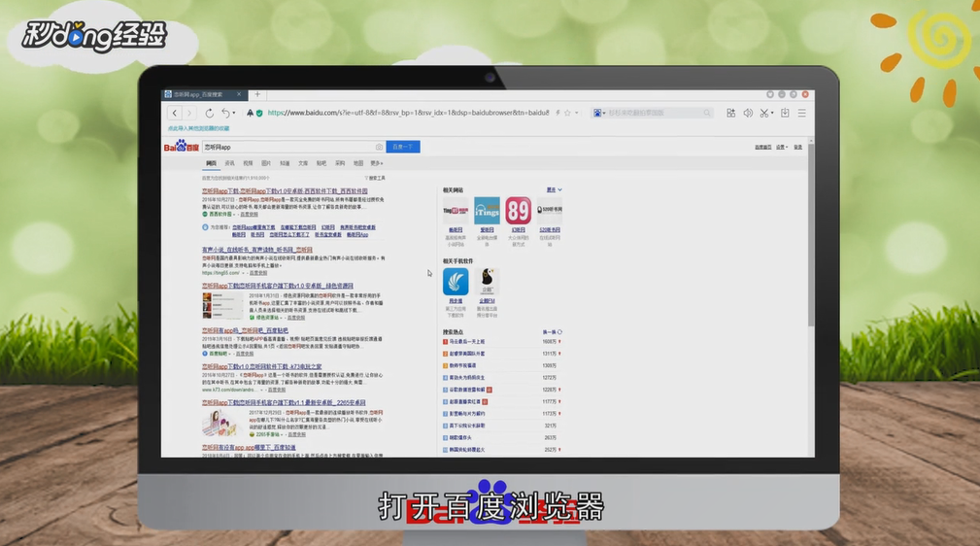This screenshot has height=546, width=980.
Task: Select the 知道 search tab
Action: pyautogui.click(x=285, y=163)
